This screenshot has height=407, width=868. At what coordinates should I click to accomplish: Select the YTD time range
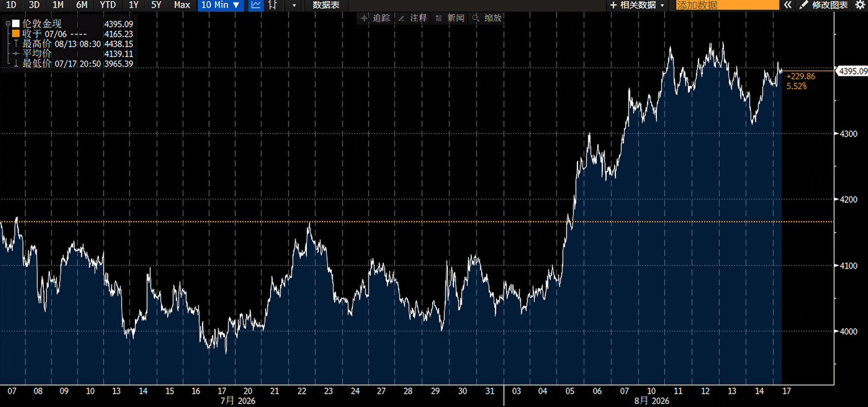click(x=108, y=5)
